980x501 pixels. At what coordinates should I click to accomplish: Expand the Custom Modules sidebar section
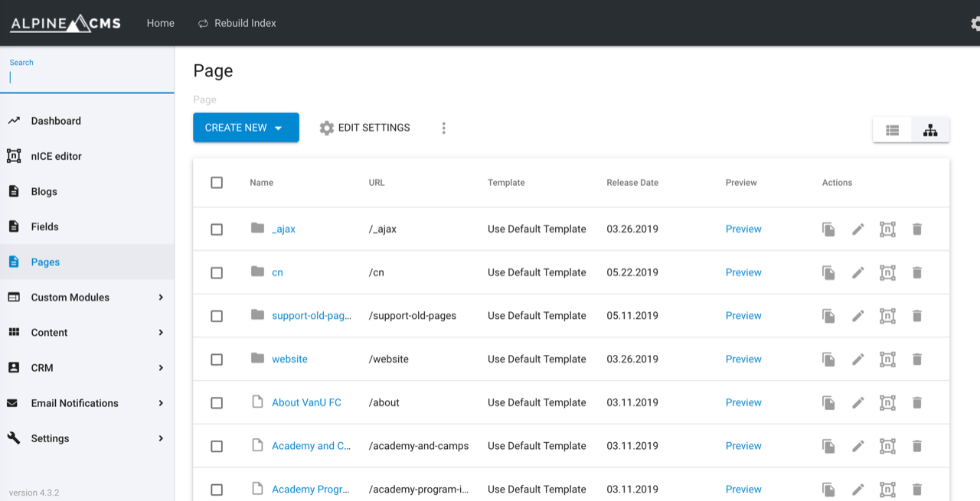coord(87,297)
